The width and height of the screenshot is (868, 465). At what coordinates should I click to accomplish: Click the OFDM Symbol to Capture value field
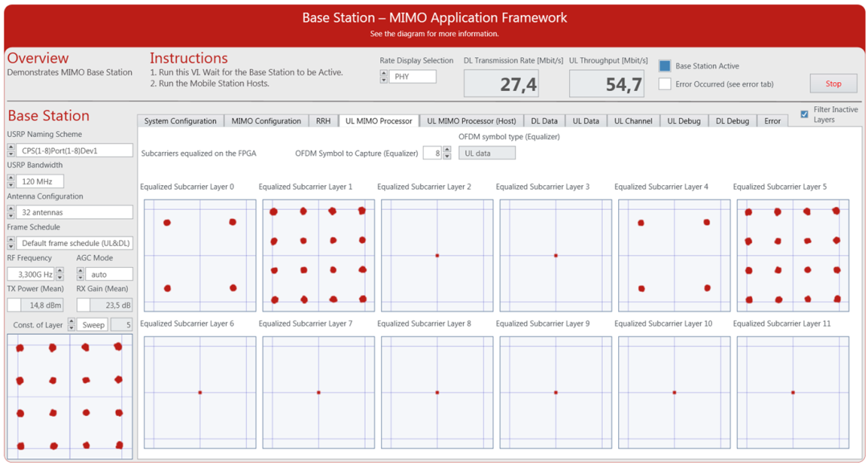[432, 153]
